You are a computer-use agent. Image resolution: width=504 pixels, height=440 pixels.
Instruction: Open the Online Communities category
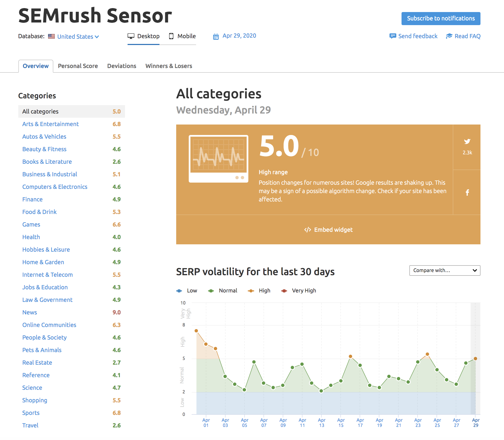coord(49,325)
